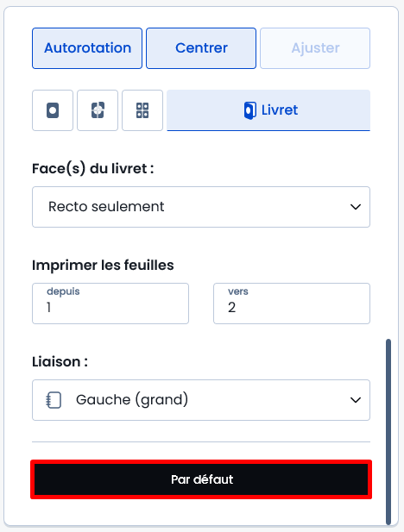Image resolution: width=404 pixels, height=532 pixels.
Task: Click the Face(s) du livret label
Action: click(x=93, y=169)
